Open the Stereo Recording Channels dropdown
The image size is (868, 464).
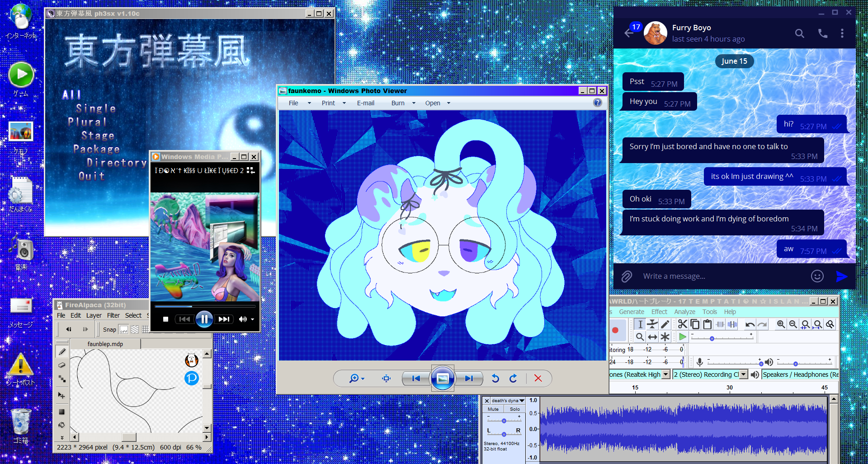pyautogui.click(x=744, y=374)
